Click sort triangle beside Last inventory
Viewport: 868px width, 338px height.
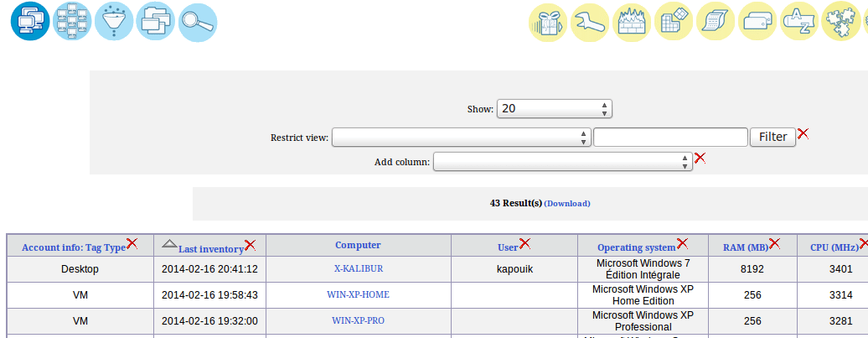[x=169, y=243]
